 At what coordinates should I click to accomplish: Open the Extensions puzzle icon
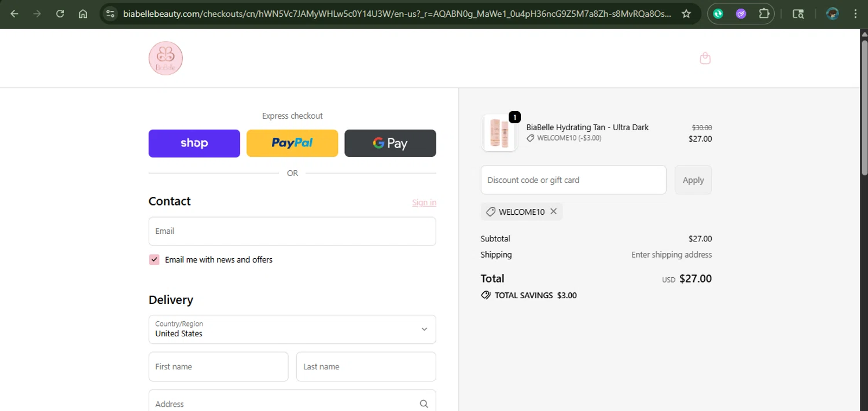tap(764, 14)
